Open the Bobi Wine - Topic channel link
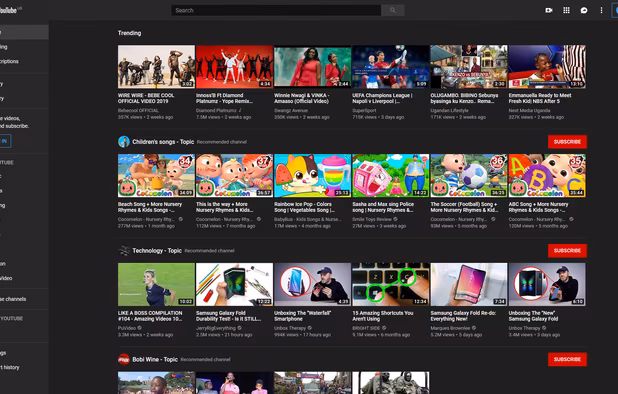Viewport: 618px width, 394px height. click(155, 359)
